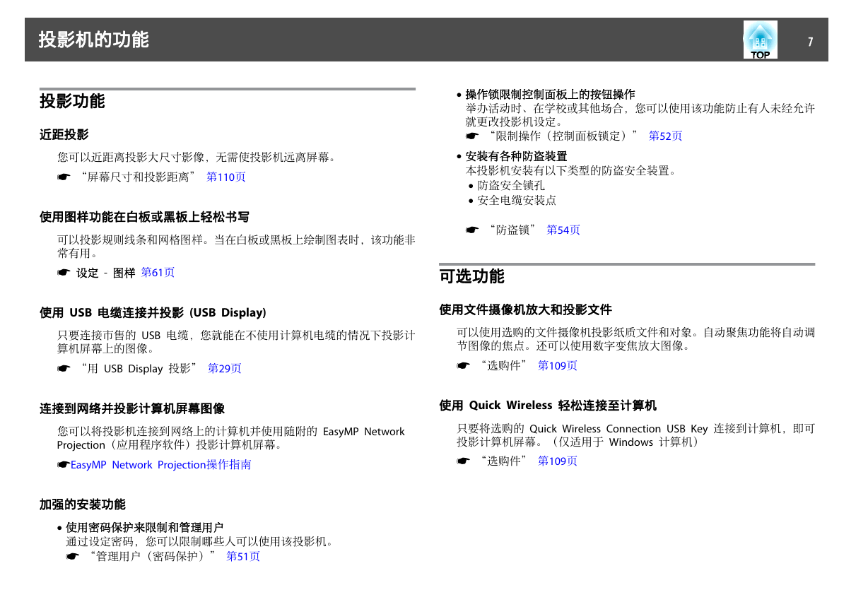Click bullet 使用密码保护来限制和管理用户

(x=144, y=528)
